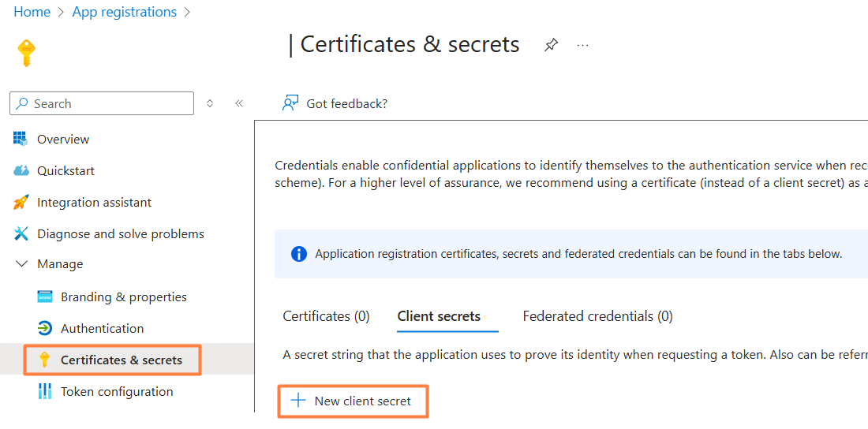Collapse the sidebar with double chevron icon

pos(239,103)
